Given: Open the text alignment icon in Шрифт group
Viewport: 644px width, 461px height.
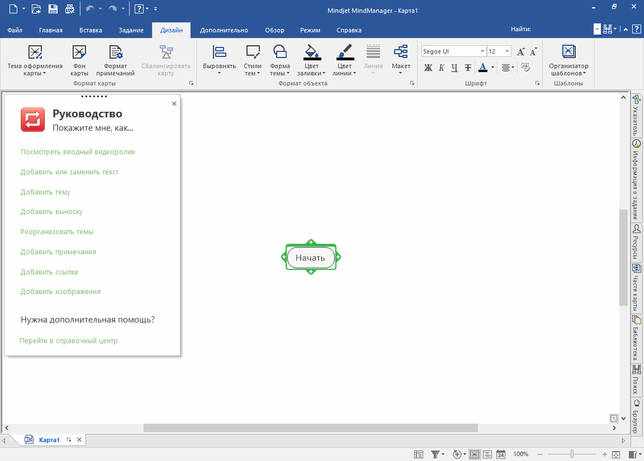Looking at the screenshot, I should coord(508,67).
